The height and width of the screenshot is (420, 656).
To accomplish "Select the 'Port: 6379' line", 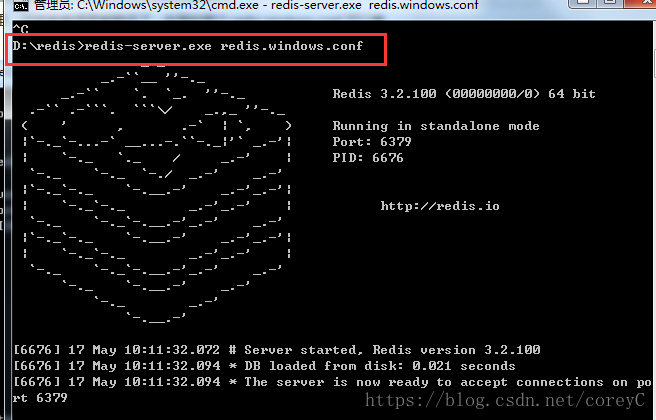I will 372,142.
